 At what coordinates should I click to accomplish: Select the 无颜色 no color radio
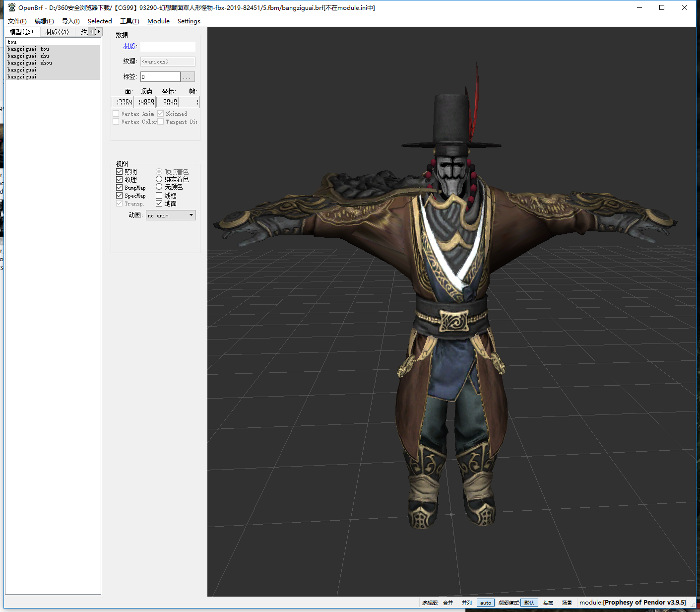(159, 187)
